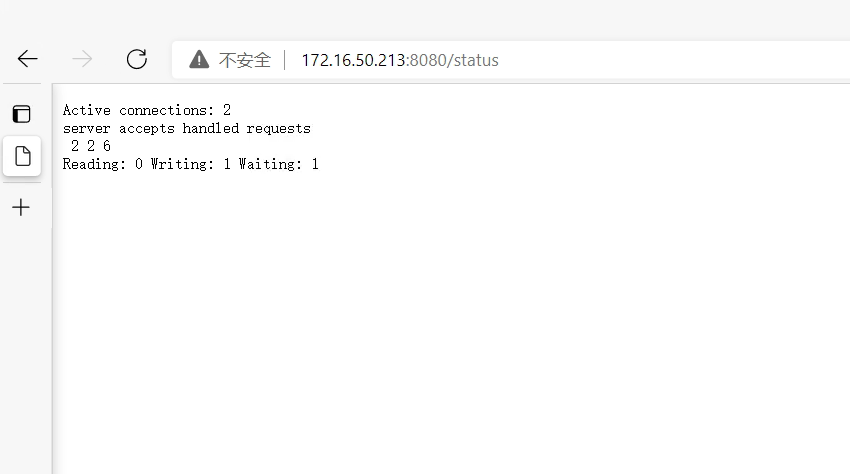Open a new tab with plus icon
The image size is (850, 474).
pyautogui.click(x=21, y=207)
